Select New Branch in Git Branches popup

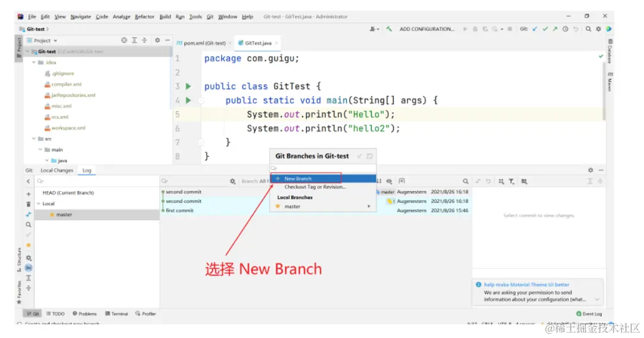pos(323,179)
